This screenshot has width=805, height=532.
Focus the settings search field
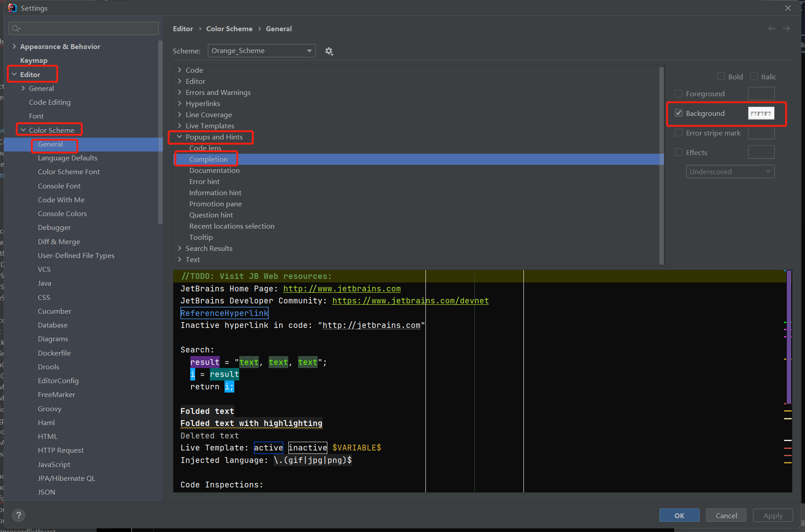tap(84, 29)
